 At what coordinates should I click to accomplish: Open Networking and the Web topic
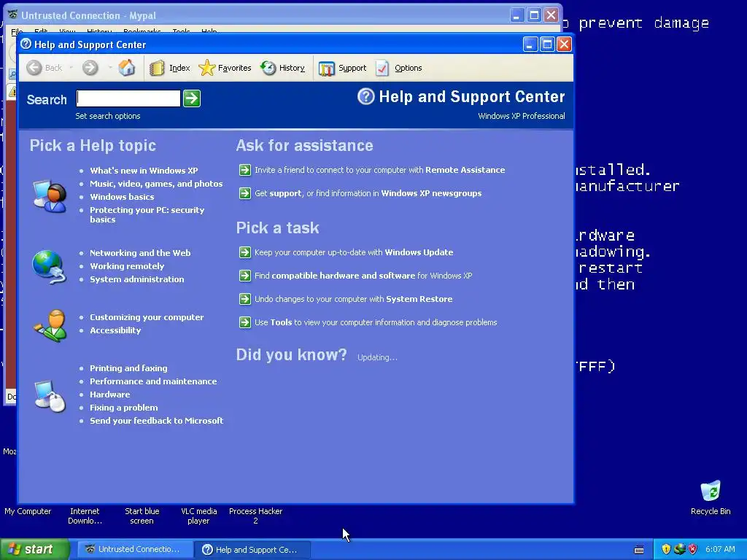click(x=140, y=253)
